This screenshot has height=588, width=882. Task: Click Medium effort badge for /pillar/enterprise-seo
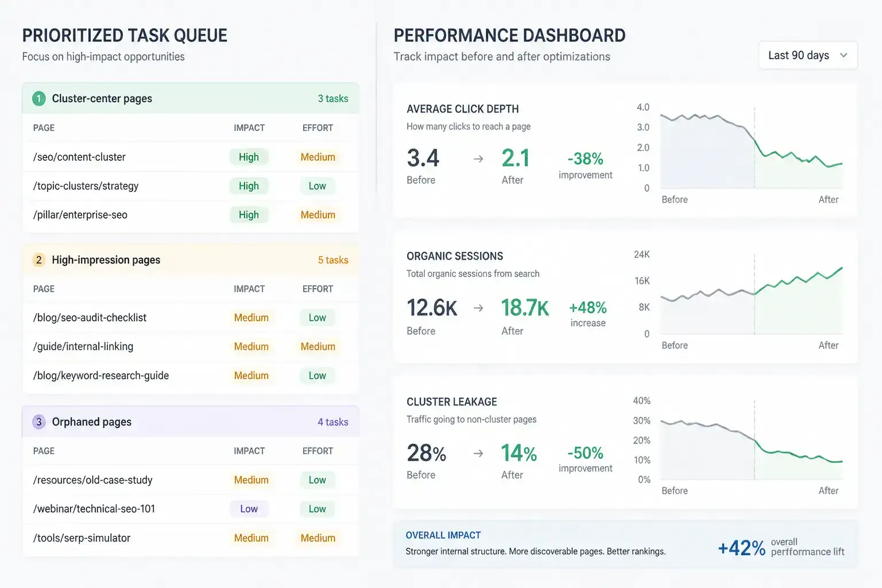point(318,215)
